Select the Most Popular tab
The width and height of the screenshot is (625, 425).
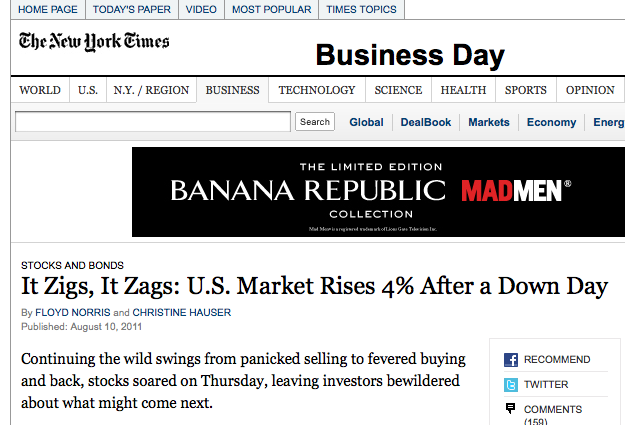[272, 9]
